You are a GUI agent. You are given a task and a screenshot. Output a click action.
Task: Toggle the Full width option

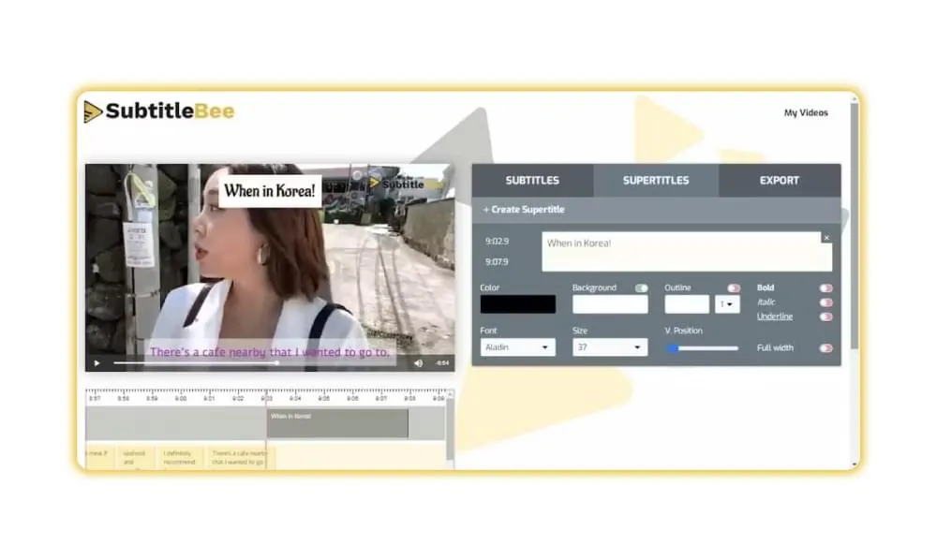825,348
